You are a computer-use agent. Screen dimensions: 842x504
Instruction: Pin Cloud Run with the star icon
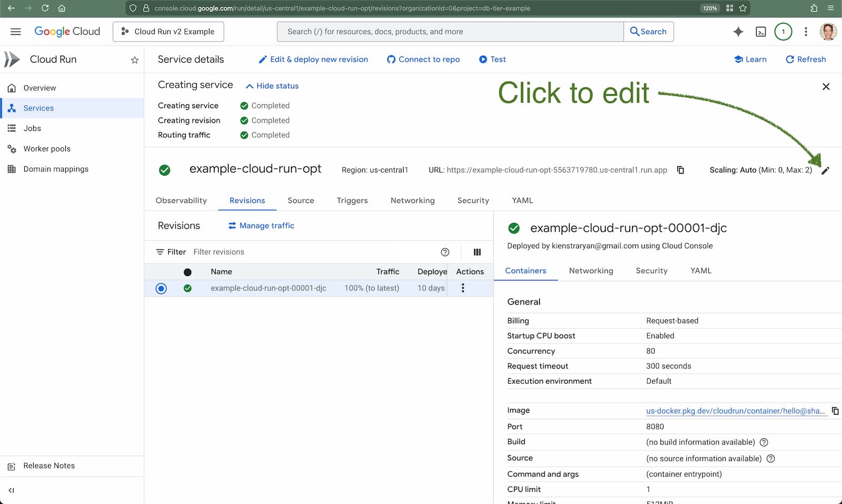[x=135, y=60]
